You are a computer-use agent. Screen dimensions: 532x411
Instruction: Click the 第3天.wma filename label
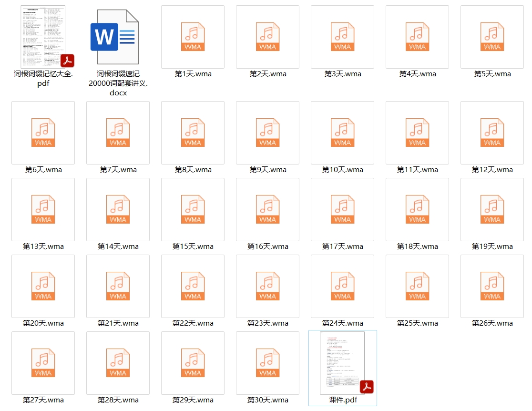342,74
